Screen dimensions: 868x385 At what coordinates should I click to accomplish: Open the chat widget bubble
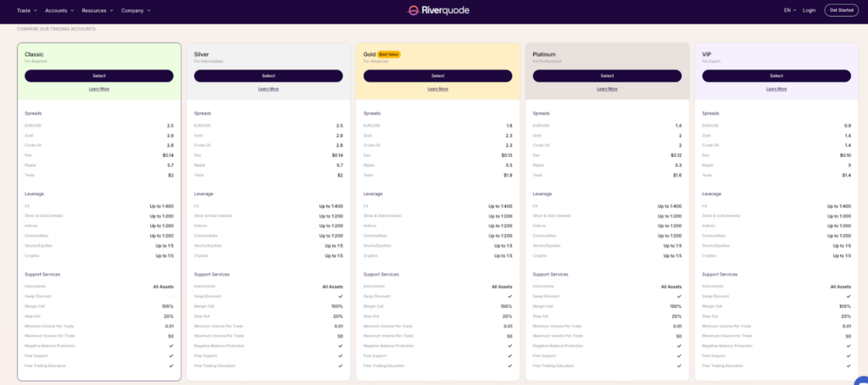tap(861, 380)
